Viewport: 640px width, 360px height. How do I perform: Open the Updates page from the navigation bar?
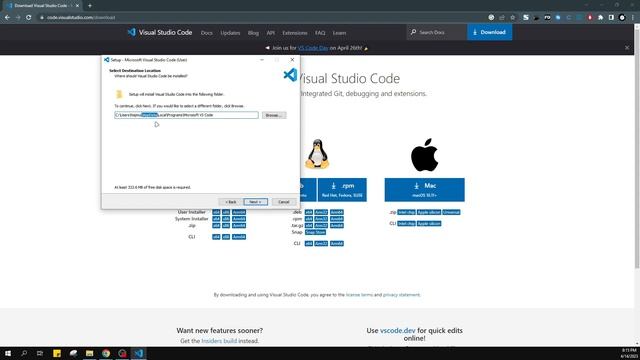(x=230, y=33)
